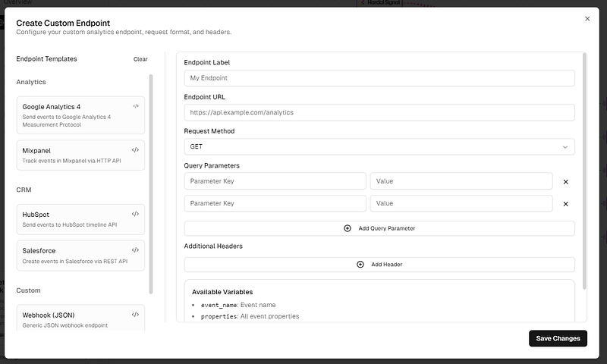The height and width of the screenshot is (364, 607).
Task: Click the Additional Headers label
Action: [x=213, y=246]
